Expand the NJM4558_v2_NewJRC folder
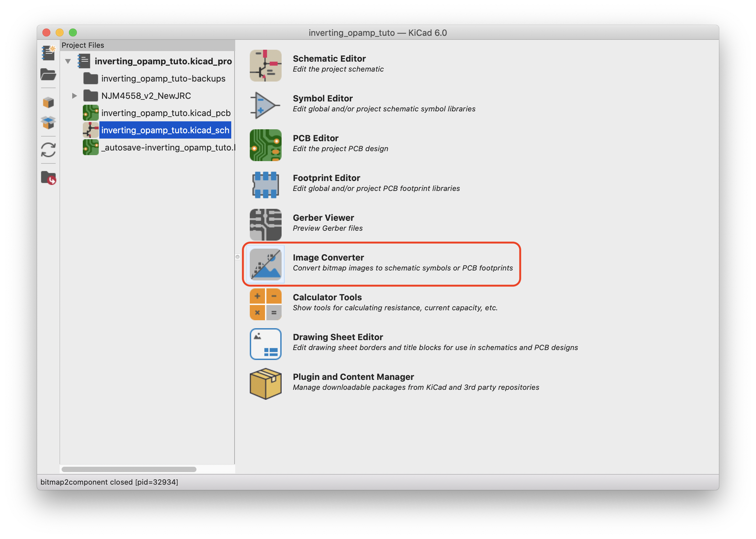This screenshot has height=539, width=756. tap(75, 96)
